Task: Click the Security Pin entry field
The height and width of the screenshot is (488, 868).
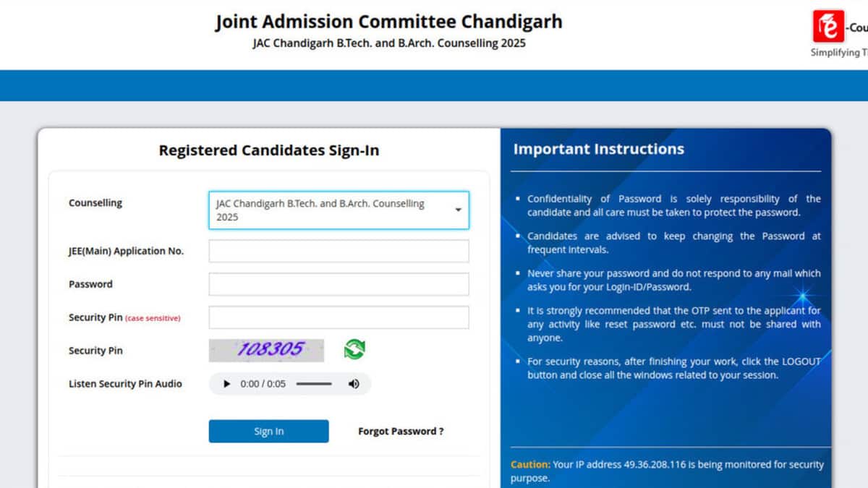Action: point(339,317)
